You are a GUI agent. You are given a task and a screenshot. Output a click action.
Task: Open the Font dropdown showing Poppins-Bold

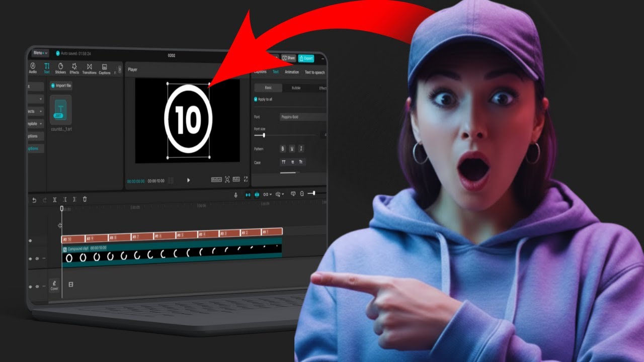click(303, 117)
